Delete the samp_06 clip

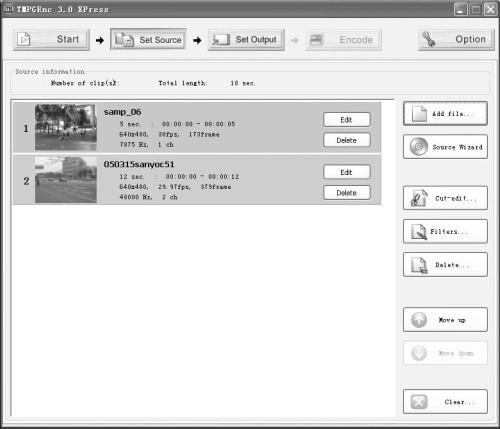click(347, 140)
